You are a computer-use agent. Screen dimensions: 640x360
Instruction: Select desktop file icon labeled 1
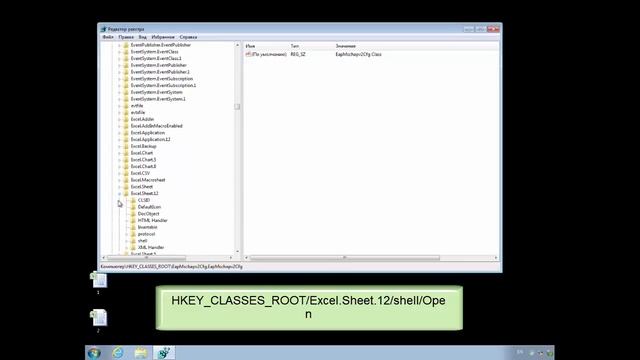click(x=98, y=282)
